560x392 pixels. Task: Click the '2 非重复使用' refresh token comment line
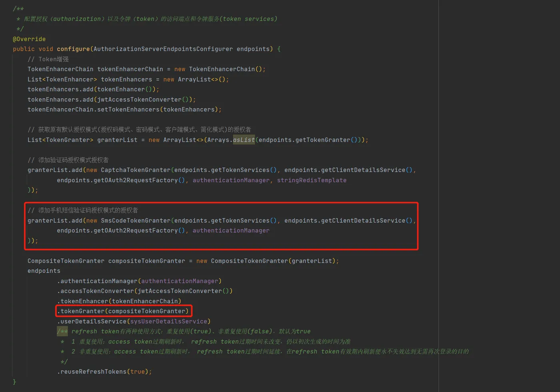click(264, 352)
